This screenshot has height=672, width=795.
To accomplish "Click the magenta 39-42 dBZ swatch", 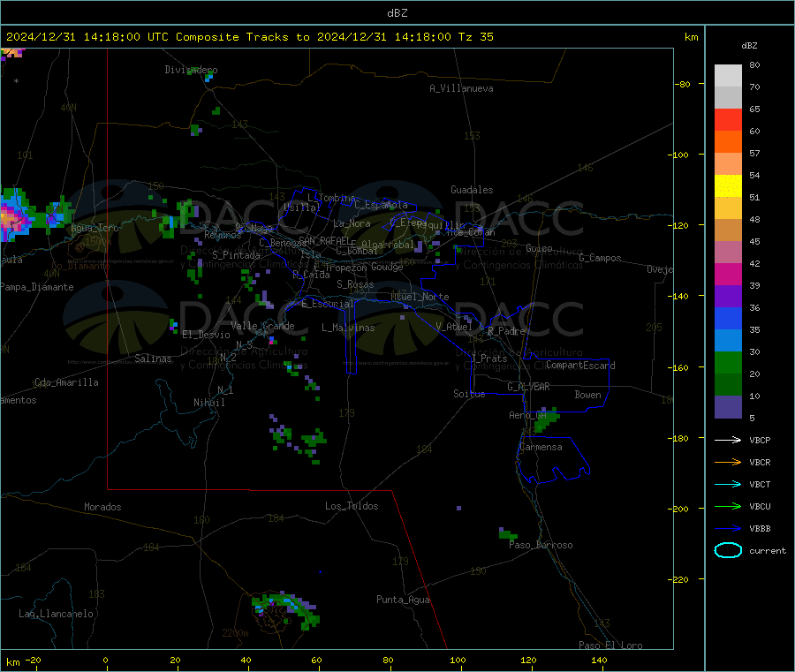I will (728, 274).
